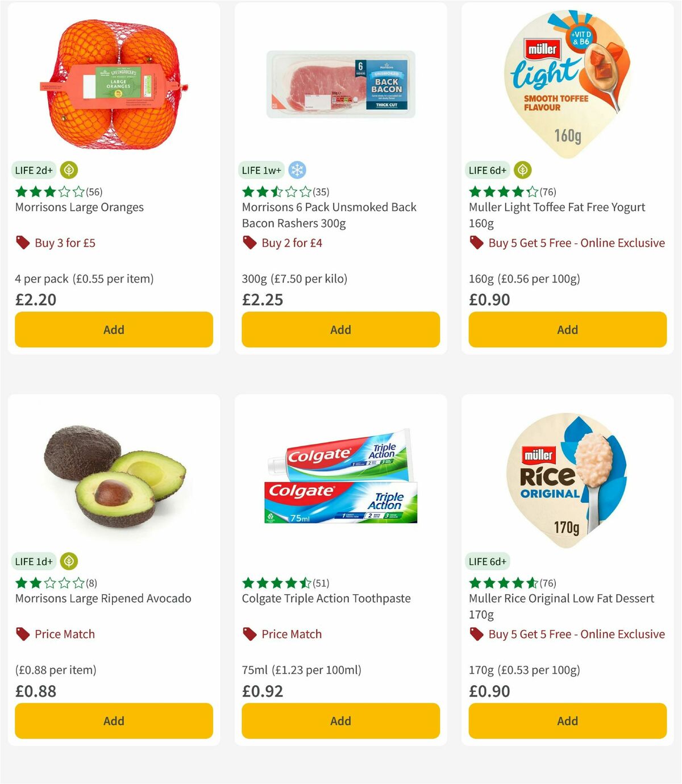Click the Buy 5 Get 5 Free Online Exclusive offer
This screenshot has width=682, height=784.
pos(576,242)
